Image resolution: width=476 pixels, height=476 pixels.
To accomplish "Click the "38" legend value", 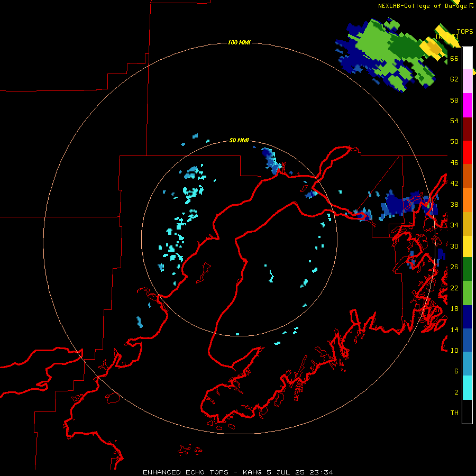I will click(x=454, y=204).
